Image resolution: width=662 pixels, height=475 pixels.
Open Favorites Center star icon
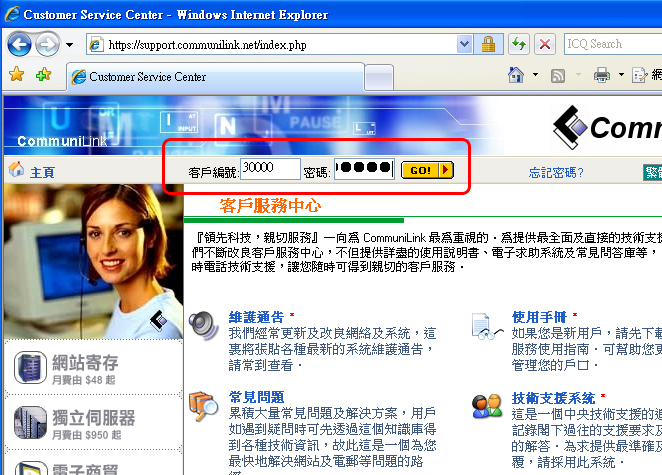(x=17, y=74)
